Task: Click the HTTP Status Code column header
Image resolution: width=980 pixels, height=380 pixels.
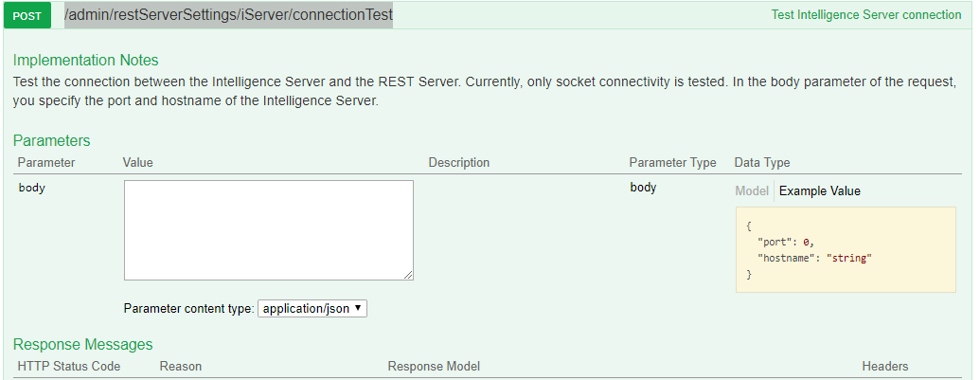Action: pos(69,366)
